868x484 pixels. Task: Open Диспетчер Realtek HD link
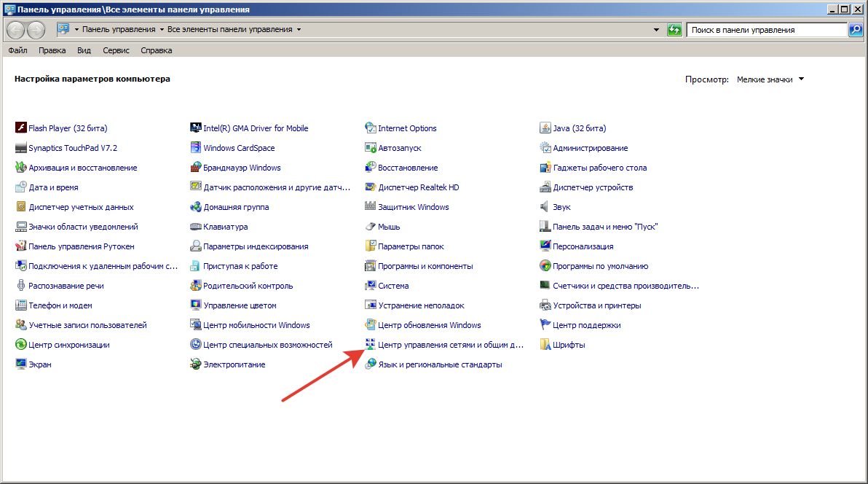pyautogui.click(x=419, y=187)
